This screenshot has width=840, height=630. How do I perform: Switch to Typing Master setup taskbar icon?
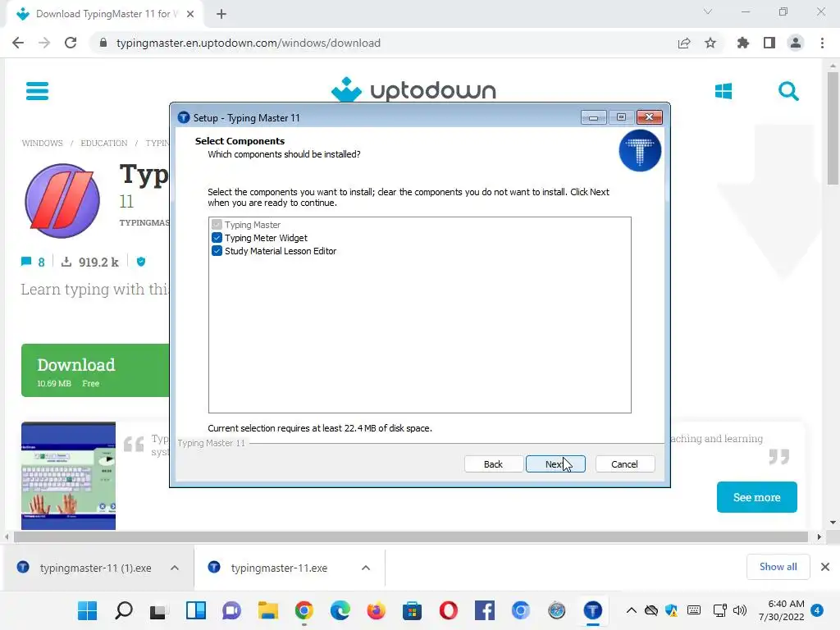(x=592, y=610)
